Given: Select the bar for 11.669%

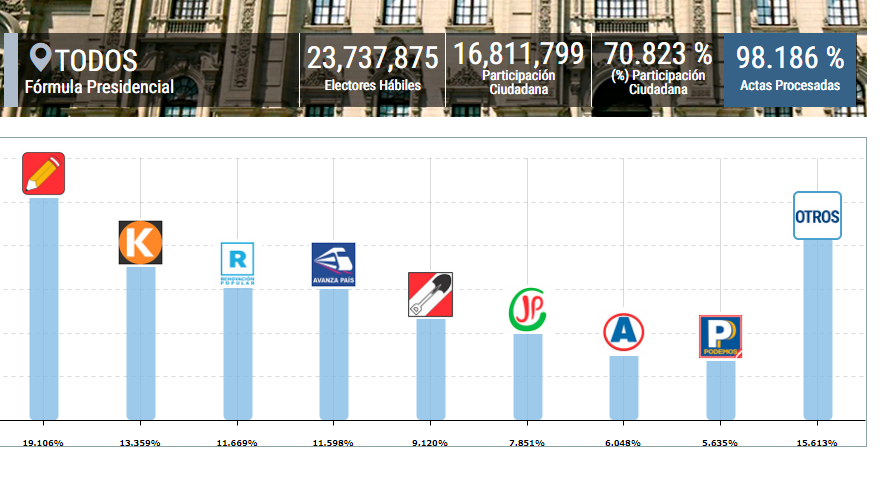Looking at the screenshot, I should pos(238,354).
